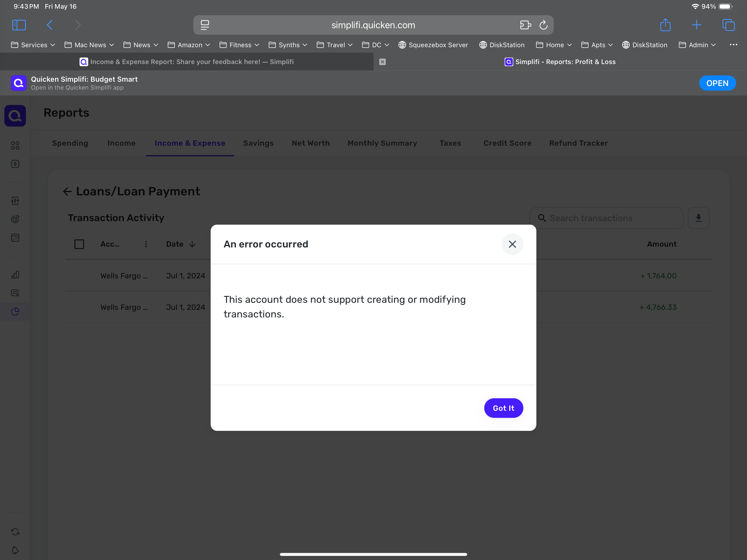Switch to Income & Expense feedback Safari tab
The width and height of the screenshot is (747, 560).
click(x=187, y=62)
